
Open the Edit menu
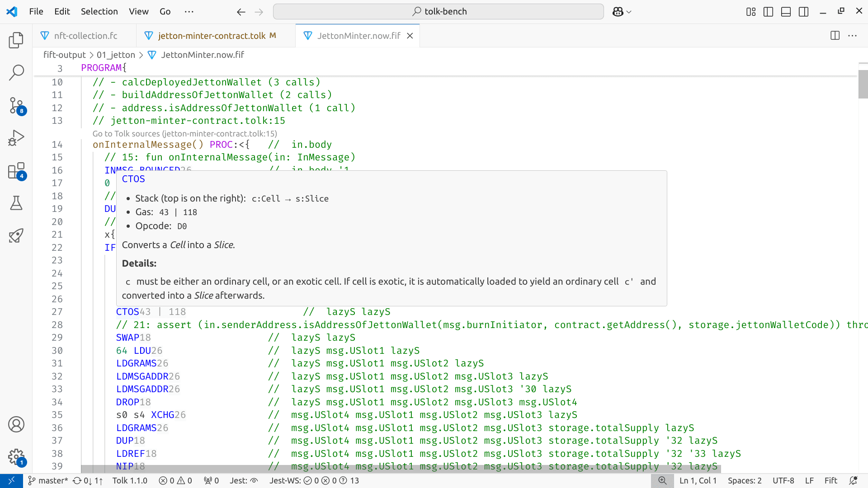click(62, 11)
